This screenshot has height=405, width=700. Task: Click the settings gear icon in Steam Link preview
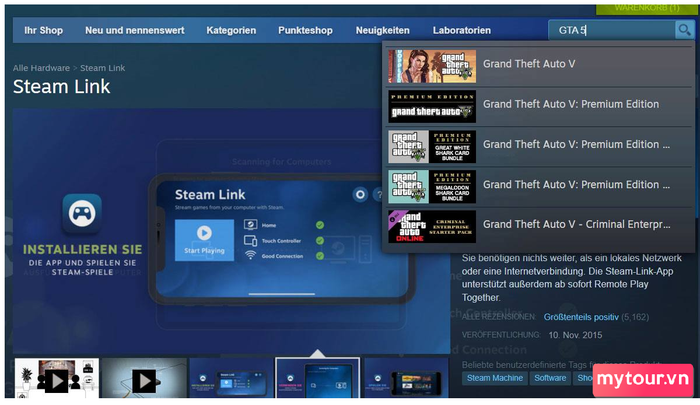click(360, 195)
